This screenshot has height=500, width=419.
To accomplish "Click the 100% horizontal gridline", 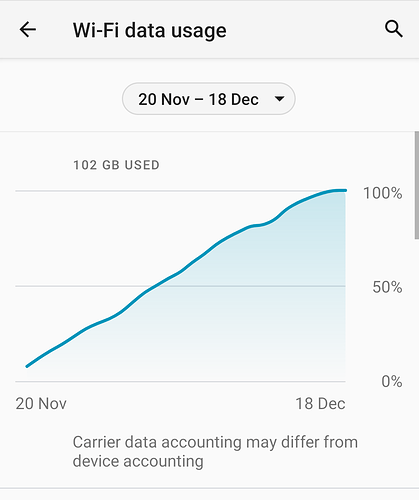I will click(180, 191).
